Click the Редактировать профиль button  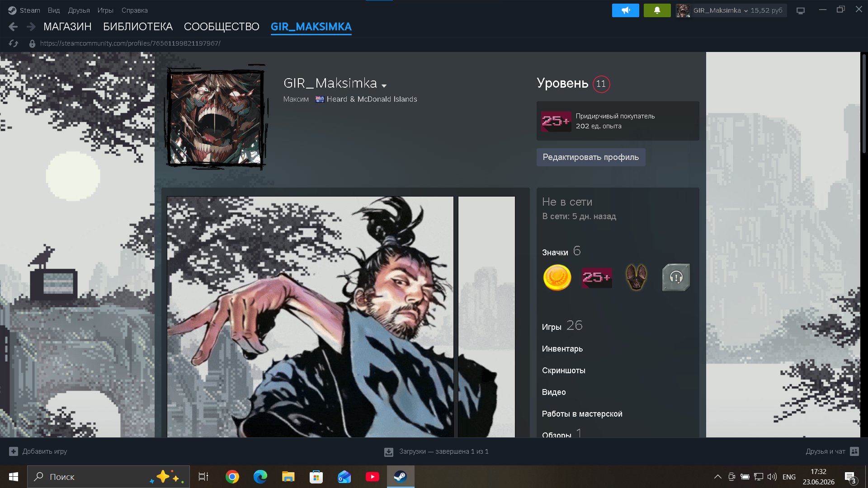[x=591, y=157]
